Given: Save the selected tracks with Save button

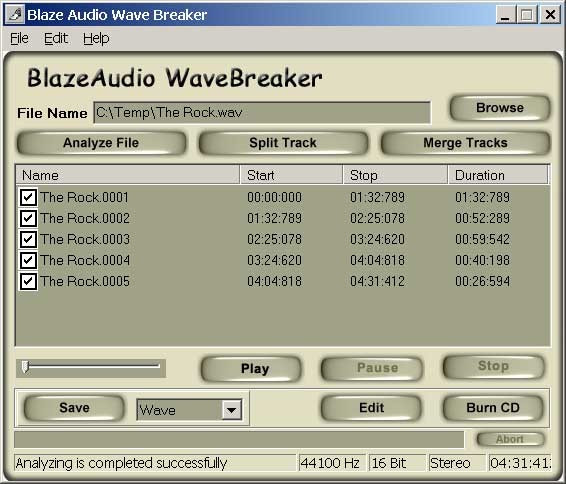Looking at the screenshot, I should pyautogui.click(x=74, y=408).
